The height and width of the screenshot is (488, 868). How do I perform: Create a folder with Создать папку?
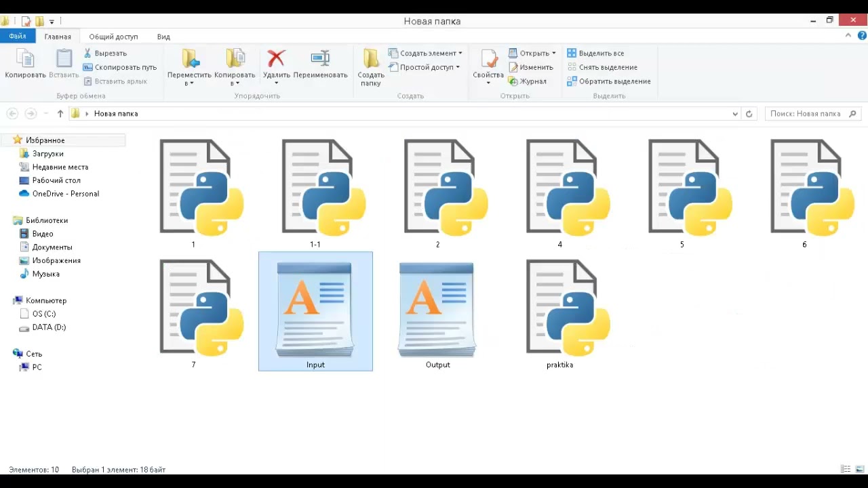[x=371, y=67]
